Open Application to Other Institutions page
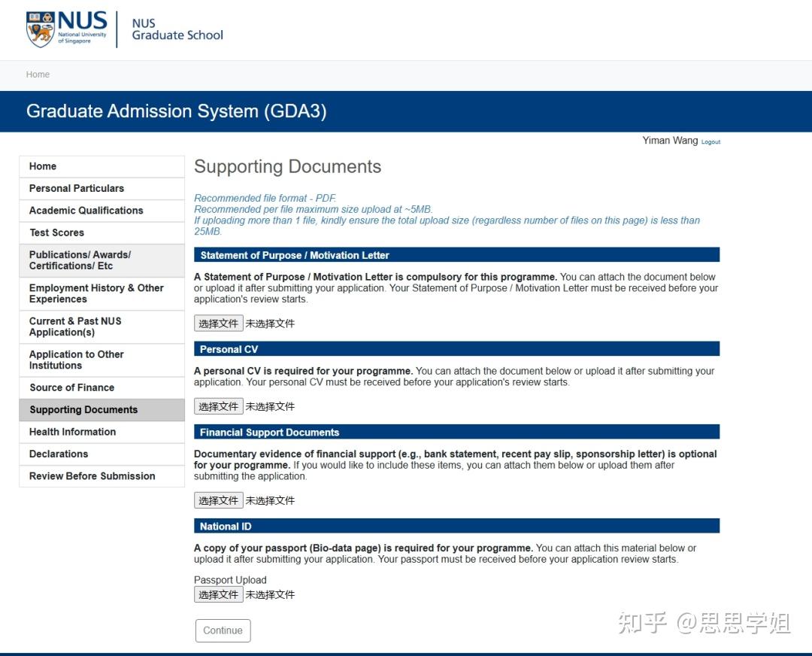Image resolution: width=812 pixels, height=656 pixels. point(76,360)
